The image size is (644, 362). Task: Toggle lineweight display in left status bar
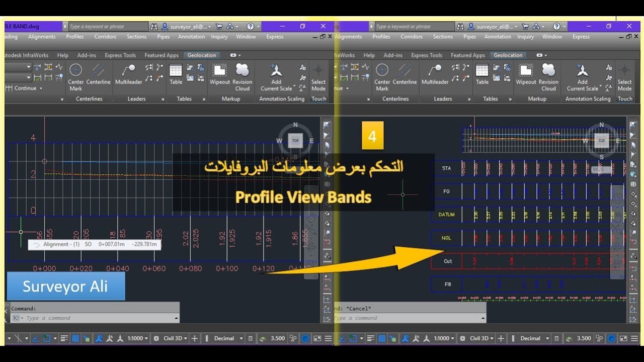coord(64,338)
